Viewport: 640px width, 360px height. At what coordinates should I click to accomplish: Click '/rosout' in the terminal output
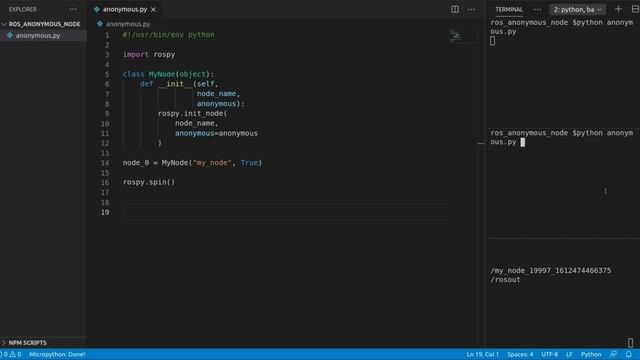click(x=505, y=280)
